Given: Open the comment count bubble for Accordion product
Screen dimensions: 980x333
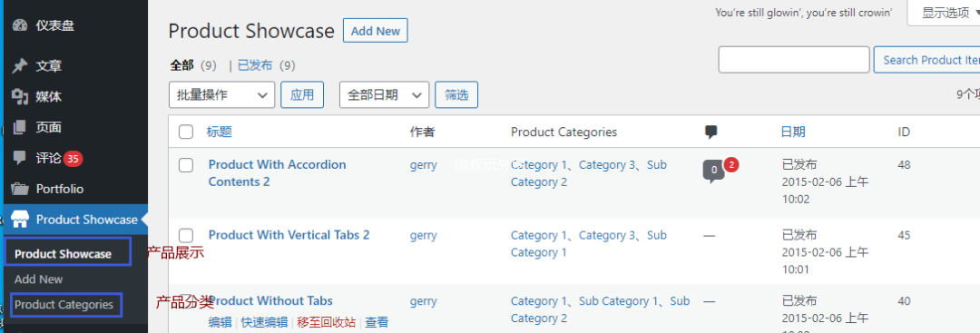Looking at the screenshot, I should [x=714, y=171].
